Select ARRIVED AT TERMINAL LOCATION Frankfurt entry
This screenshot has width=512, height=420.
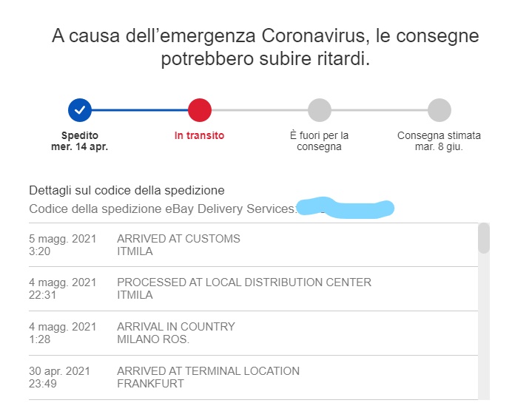253,377
